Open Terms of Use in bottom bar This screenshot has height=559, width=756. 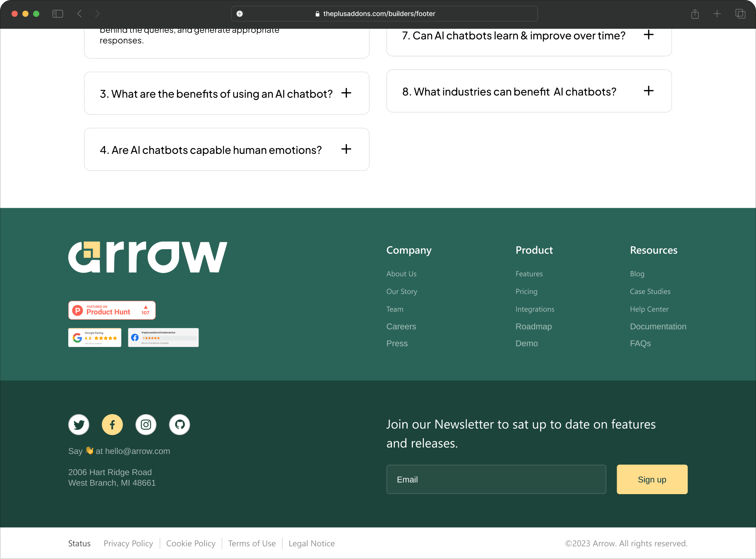pyautogui.click(x=252, y=543)
